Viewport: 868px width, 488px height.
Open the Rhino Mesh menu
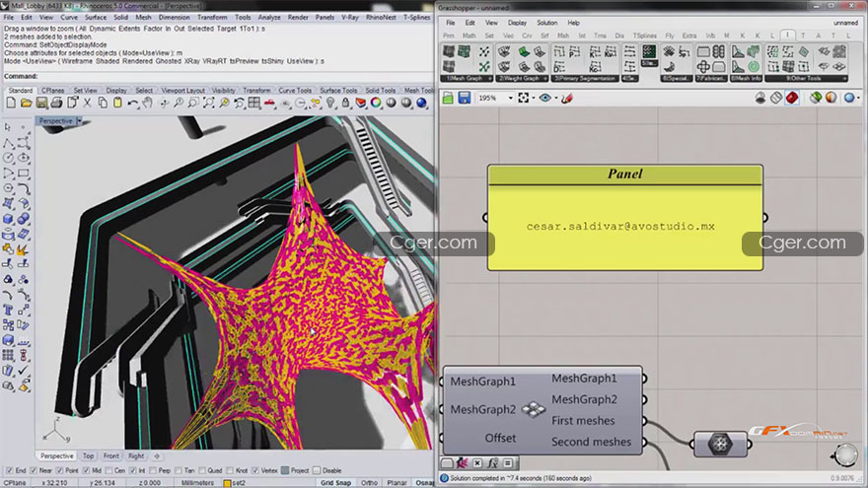pos(143,17)
